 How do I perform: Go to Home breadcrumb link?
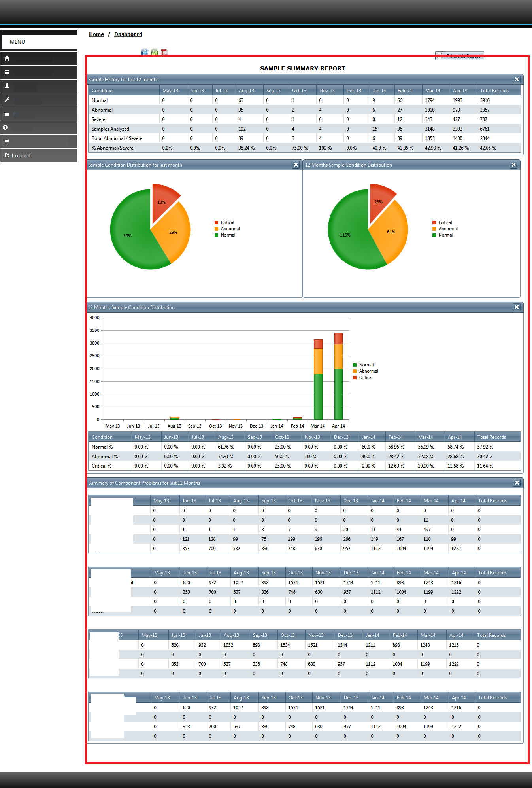96,34
